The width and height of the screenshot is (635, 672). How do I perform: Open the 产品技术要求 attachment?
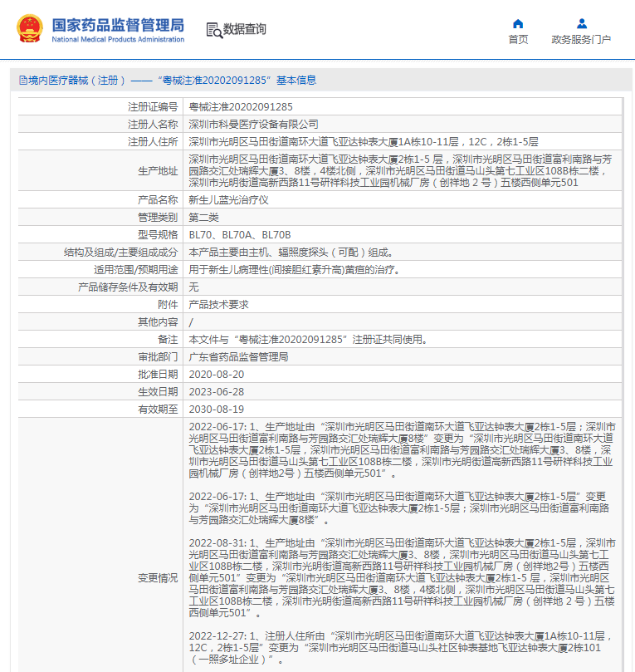(x=219, y=305)
